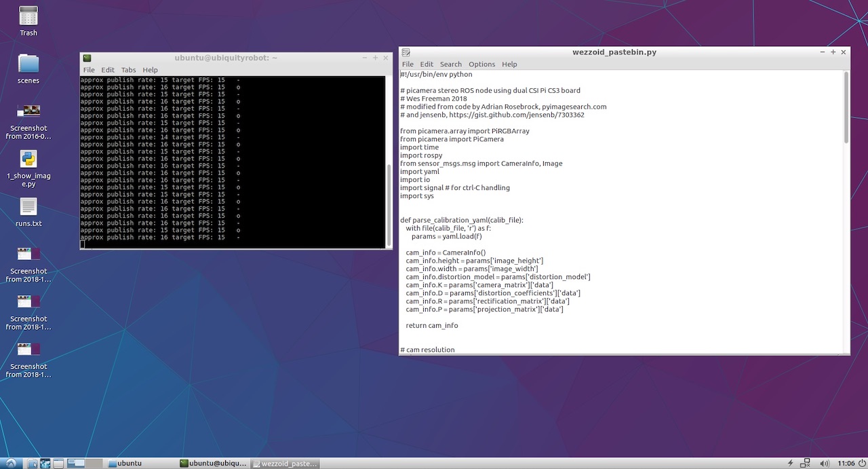Click the 'return cam_info' line
868x469 pixels.
(432, 326)
